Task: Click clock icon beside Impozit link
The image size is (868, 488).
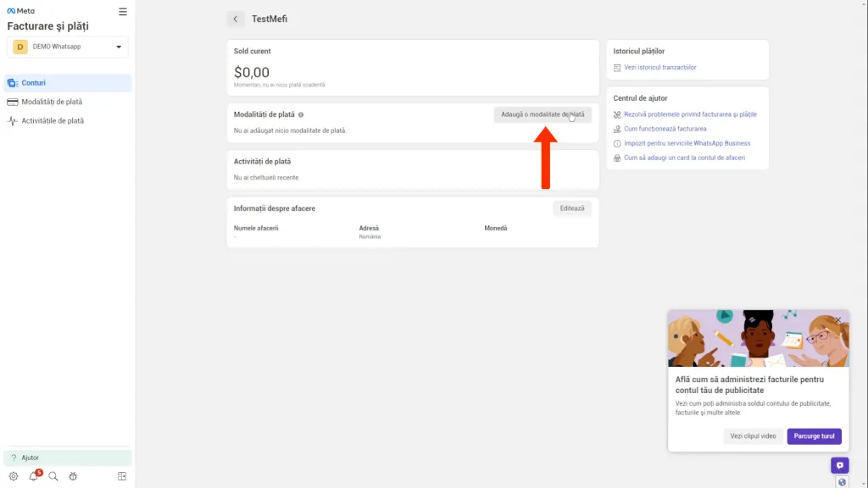Action: [617, 143]
